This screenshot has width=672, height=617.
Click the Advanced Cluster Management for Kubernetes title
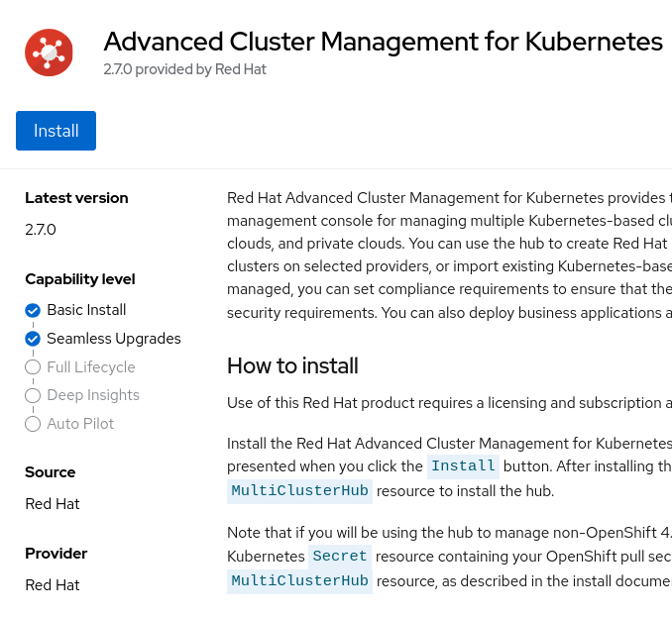tap(384, 42)
